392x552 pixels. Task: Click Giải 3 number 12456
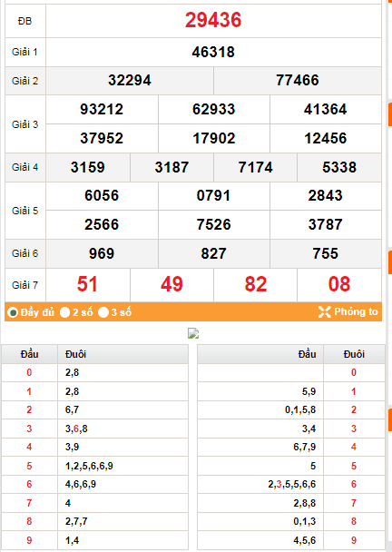point(326,138)
